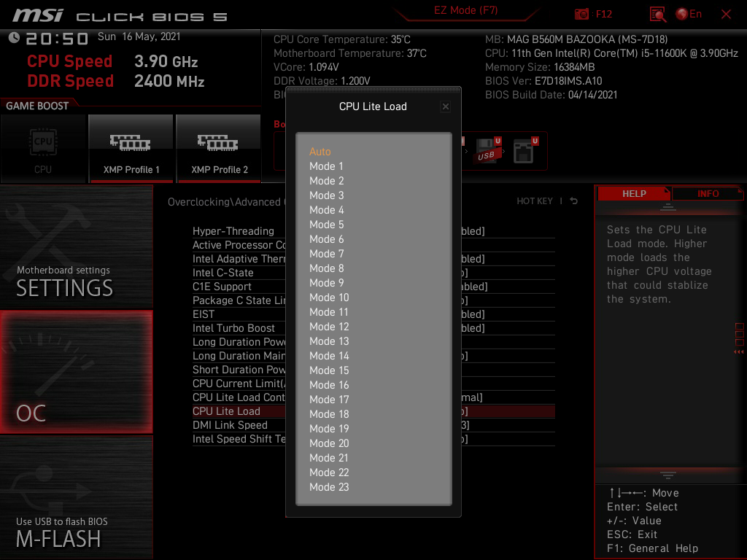This screenshot has width=747, height=560.
Task: Pick Mode 16 from the list
Action: point(329,385)
